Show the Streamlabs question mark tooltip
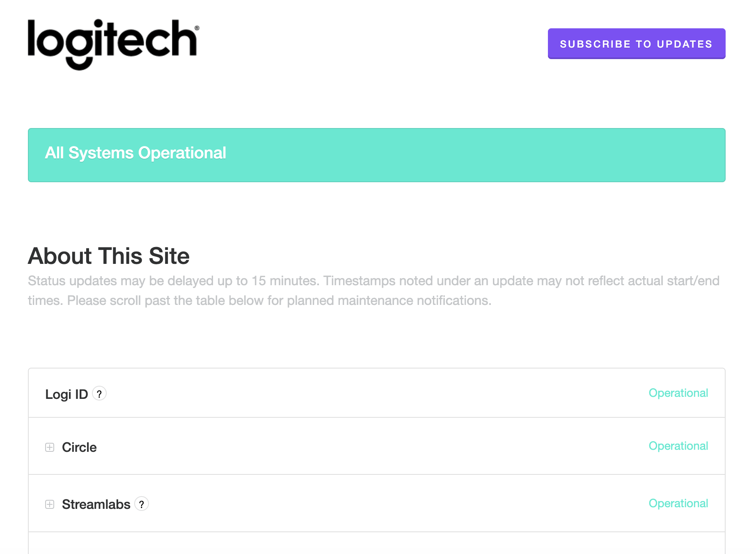Image resolution: width=756 pixels, height=554 pixels. click(142, 504)
